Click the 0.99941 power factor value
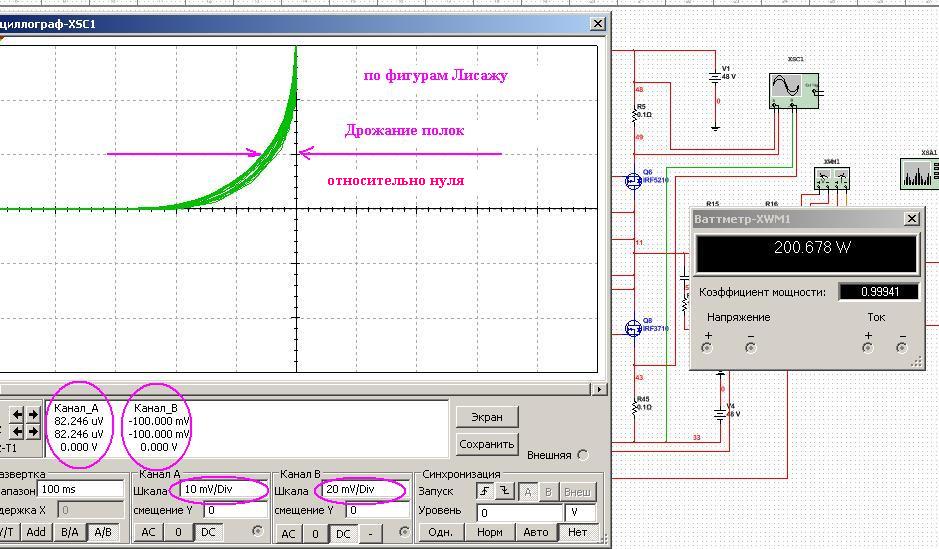Screen dimensions: 939x549 (879, 292)
